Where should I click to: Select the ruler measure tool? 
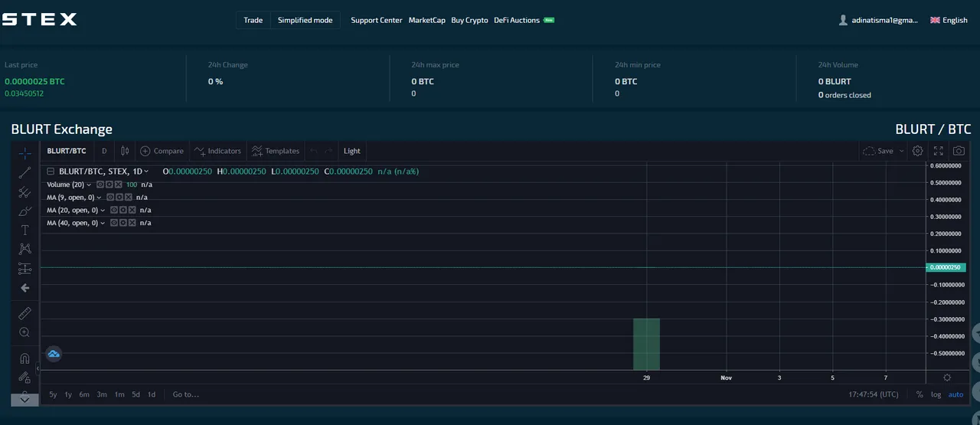[x=24, y=313]
